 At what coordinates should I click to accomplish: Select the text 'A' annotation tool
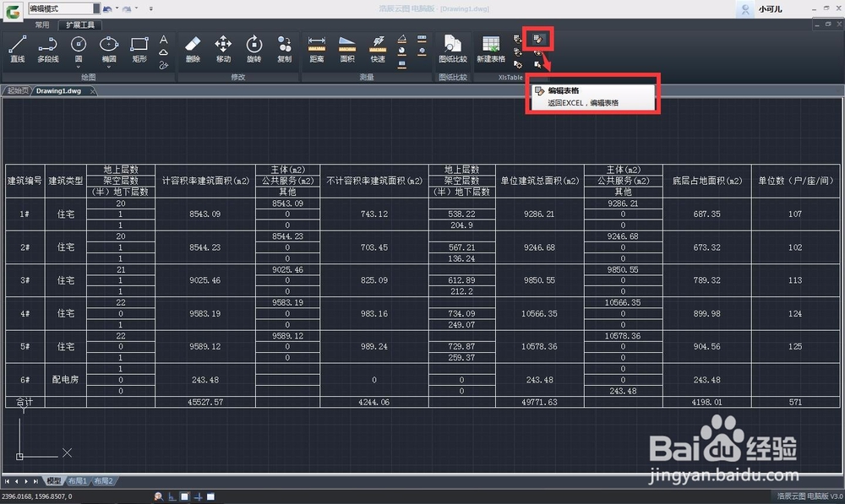163,40
